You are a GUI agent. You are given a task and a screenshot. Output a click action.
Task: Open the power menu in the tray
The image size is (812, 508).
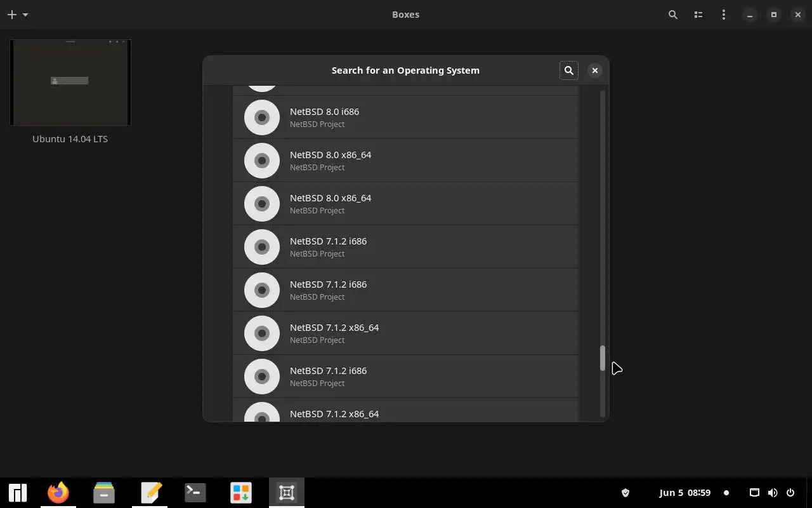790,493
